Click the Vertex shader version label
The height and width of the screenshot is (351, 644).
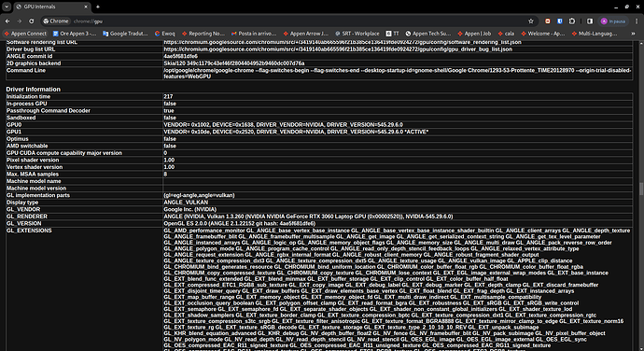coord(35,167)
